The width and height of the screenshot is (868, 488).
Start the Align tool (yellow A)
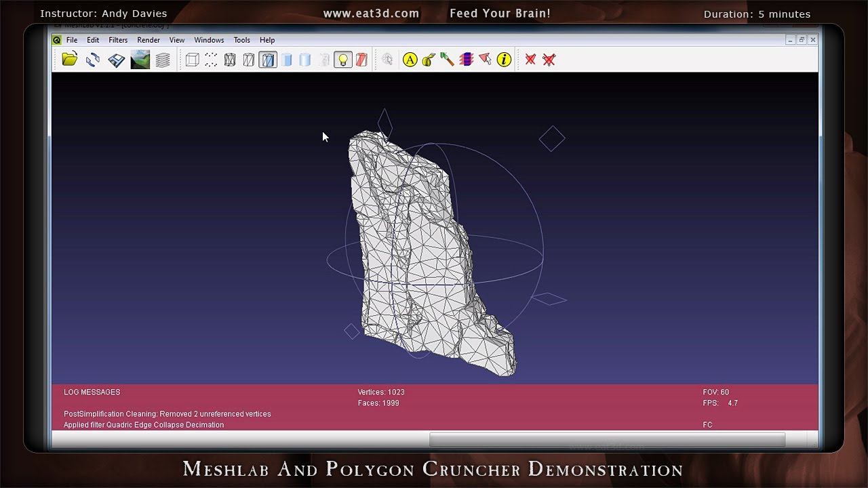pyautogui.click(x=410, y=60)
